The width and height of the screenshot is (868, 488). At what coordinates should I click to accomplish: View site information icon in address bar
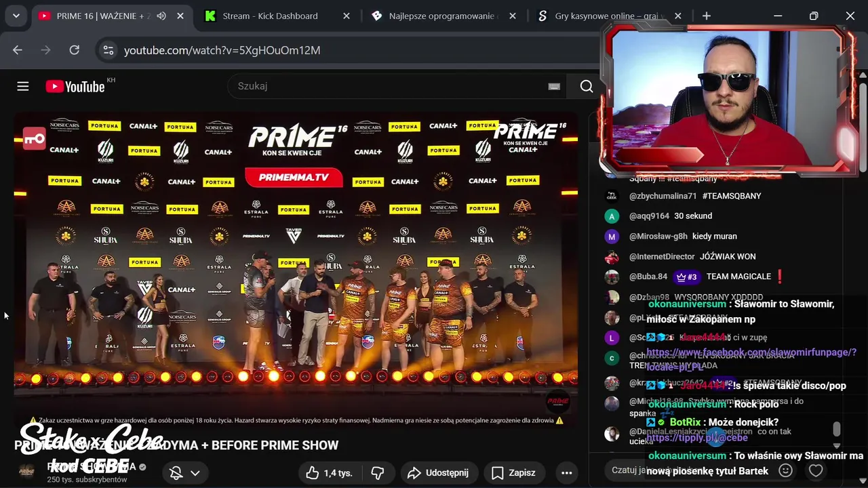pyautogui.click(x=107, y=49)
